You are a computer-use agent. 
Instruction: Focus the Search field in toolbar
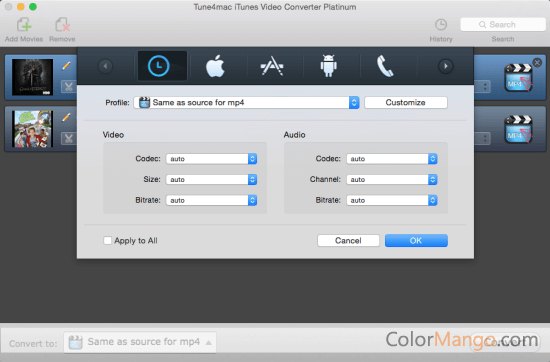pyautogui.click(x=503, y=25)
